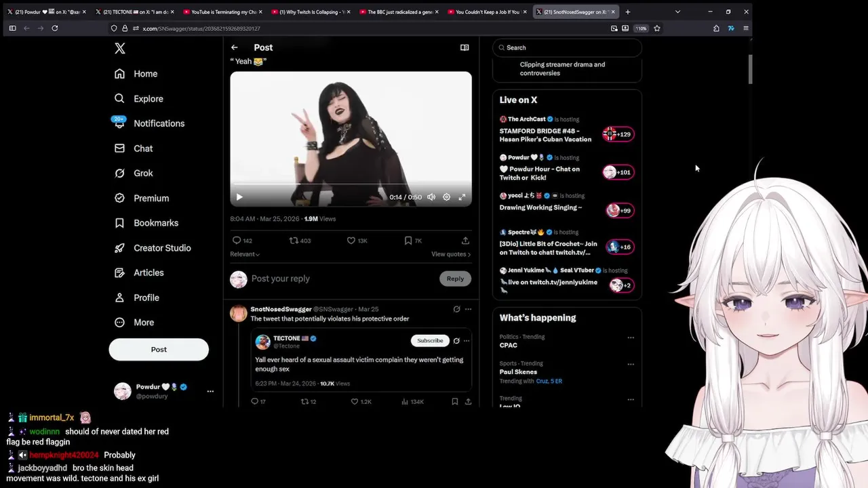The image size is (868, 488).
Task: Click the white Post button in sidebar
Action: 159,349
